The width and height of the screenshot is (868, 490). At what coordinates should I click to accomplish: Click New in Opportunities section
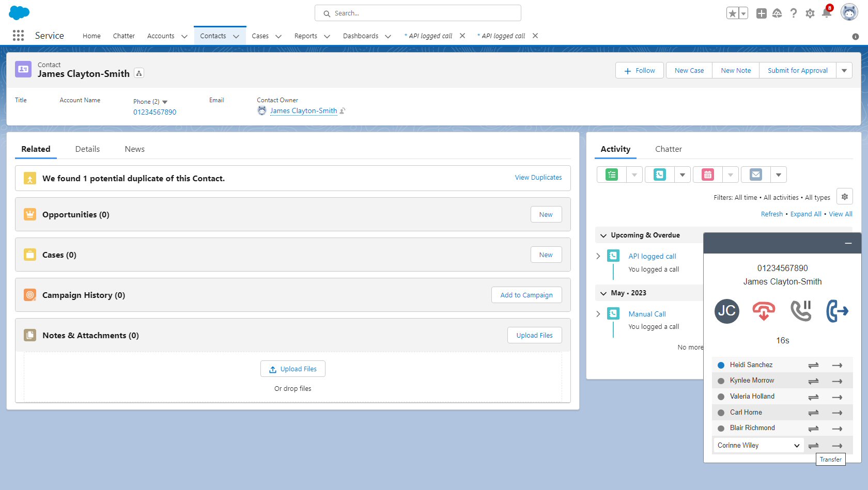(546, 214)
